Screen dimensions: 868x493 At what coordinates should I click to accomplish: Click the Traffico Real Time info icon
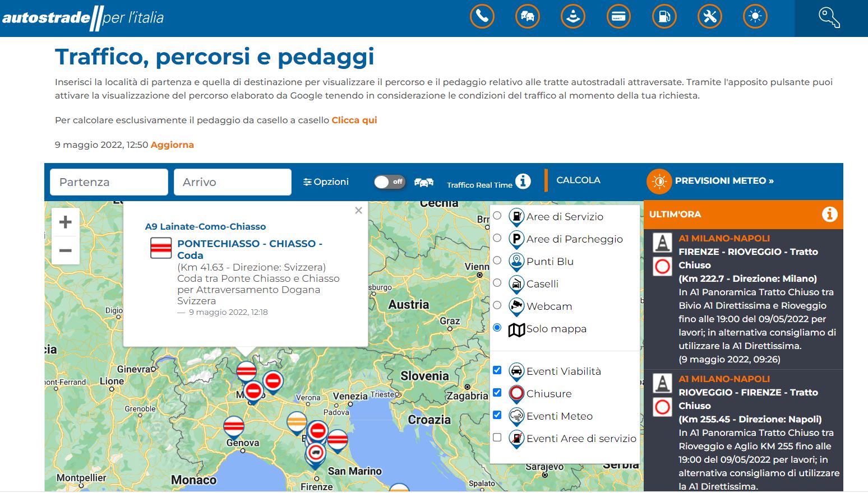coord(523,182)
